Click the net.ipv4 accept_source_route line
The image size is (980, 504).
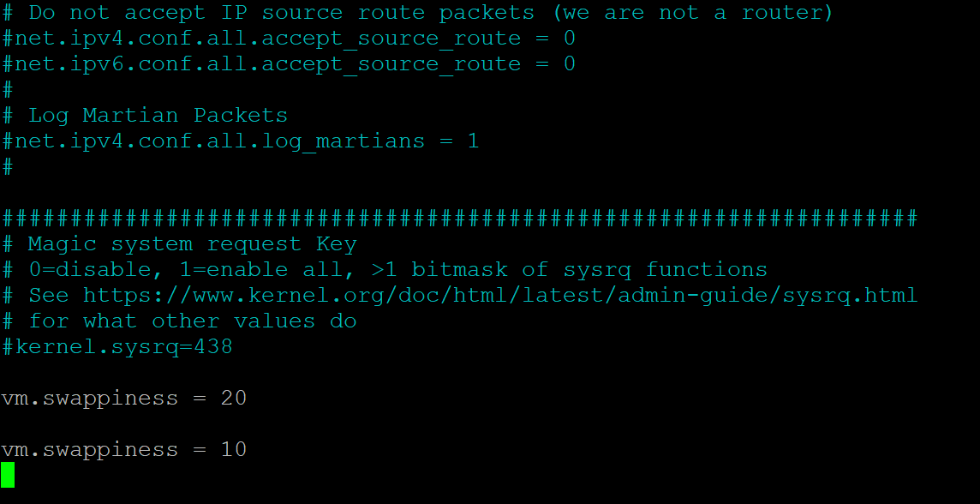(289, 39)
